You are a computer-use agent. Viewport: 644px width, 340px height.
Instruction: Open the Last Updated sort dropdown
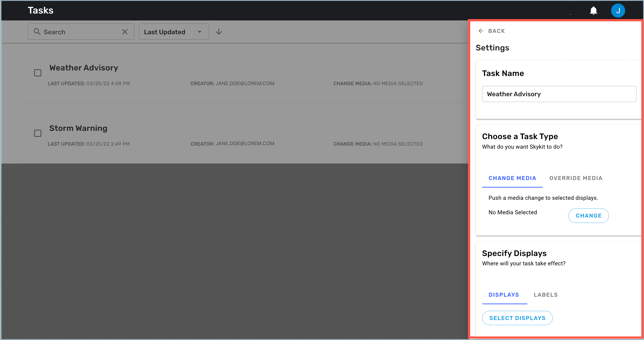click(x=174, y=32)
